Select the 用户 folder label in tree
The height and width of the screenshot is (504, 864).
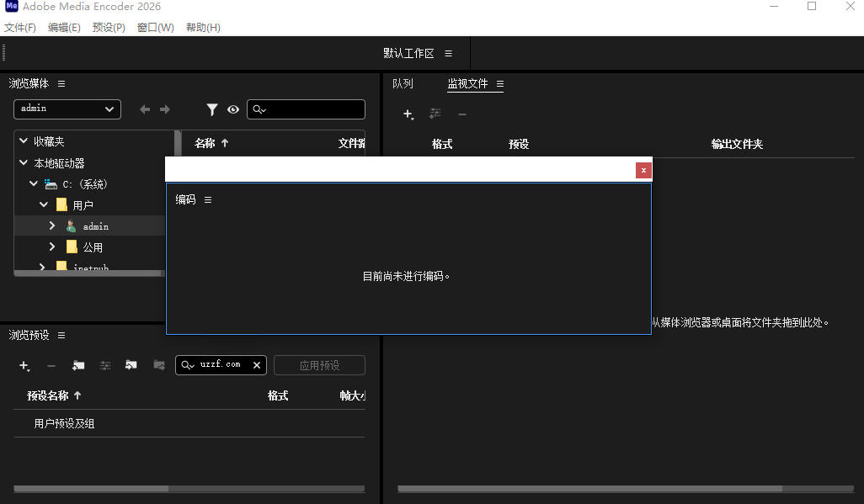pyautogui.click(x=83, y=205)
